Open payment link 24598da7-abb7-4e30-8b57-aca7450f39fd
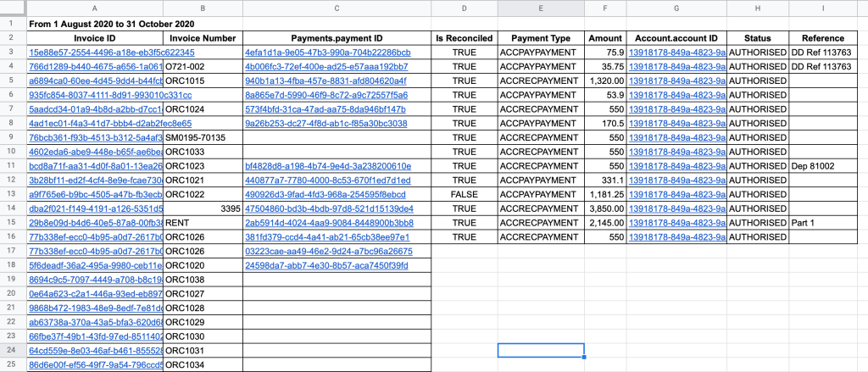The height and width of the screenshot is (372, 868). coord(326,266)
